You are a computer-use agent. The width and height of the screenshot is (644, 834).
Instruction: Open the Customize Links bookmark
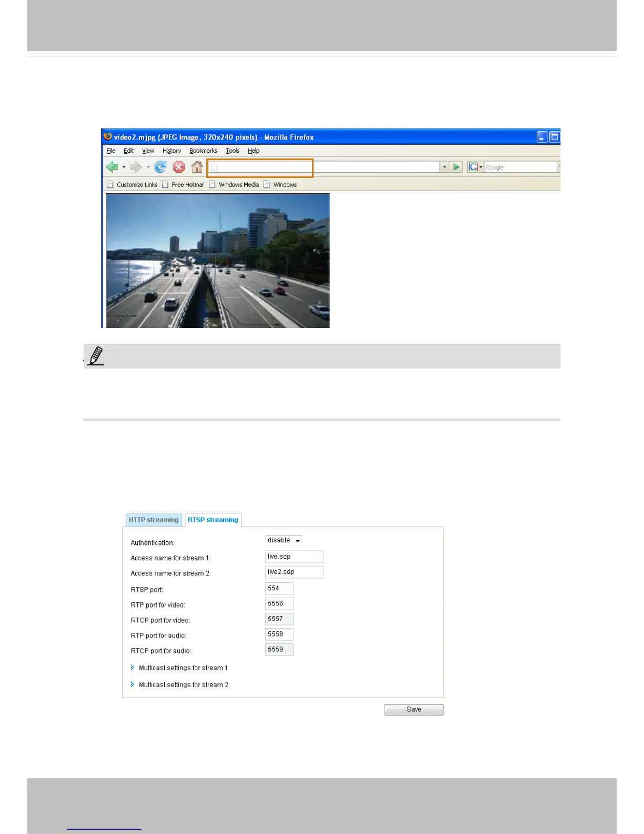(x=132, y=185)
